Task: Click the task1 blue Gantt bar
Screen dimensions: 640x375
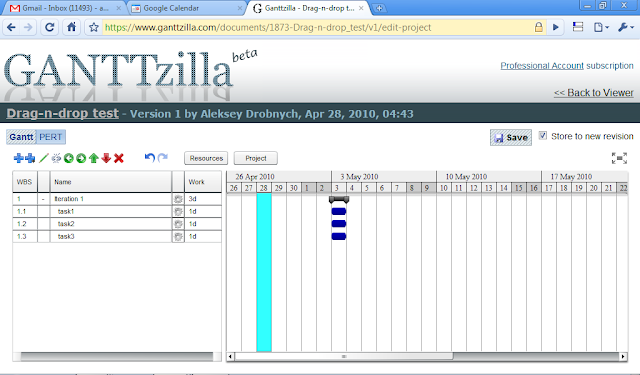Action: (x=339, y=211)
